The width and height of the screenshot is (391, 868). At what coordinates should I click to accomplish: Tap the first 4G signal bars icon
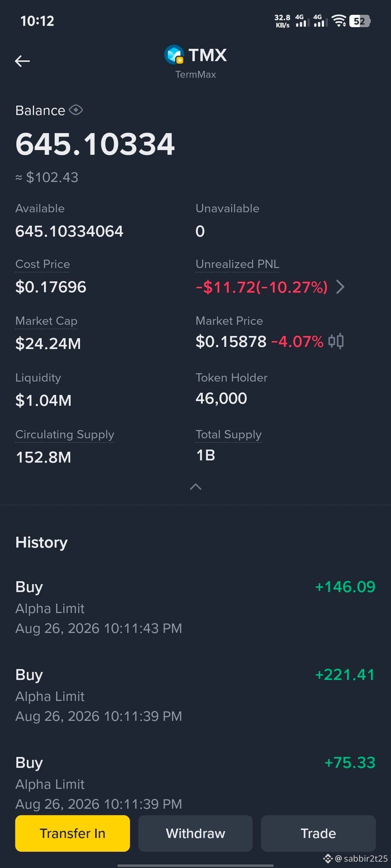click(300, 21)
